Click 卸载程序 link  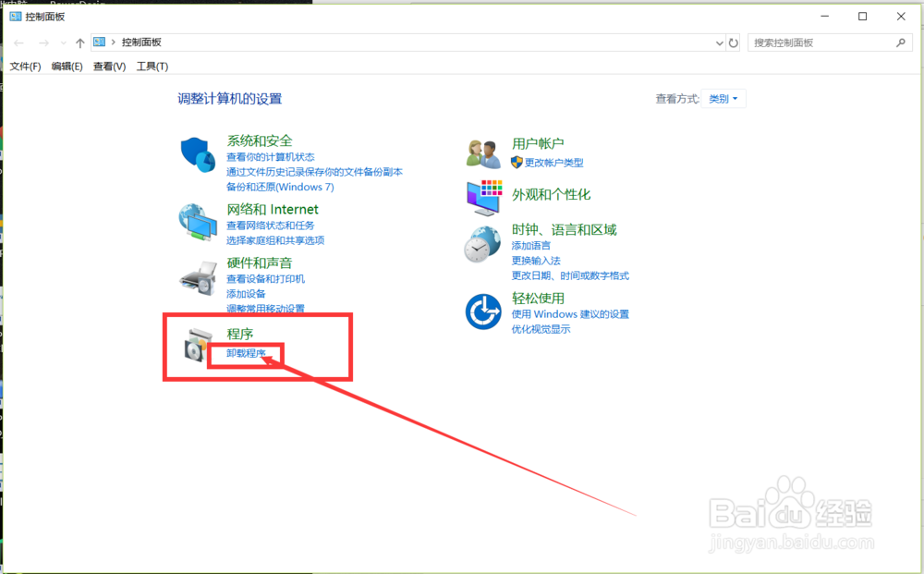pyautogui.click(x=247, y=353)
